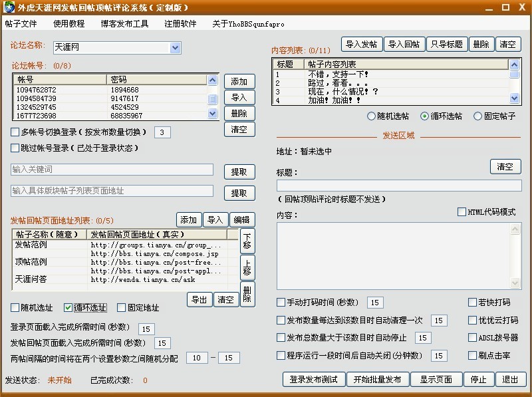Click 只导标题 button
Viewport: 532px width, 397px height.
447,44
